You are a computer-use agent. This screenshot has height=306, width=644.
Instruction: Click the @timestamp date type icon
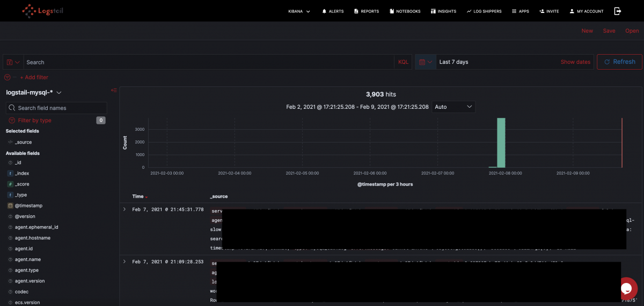point(10,205)
